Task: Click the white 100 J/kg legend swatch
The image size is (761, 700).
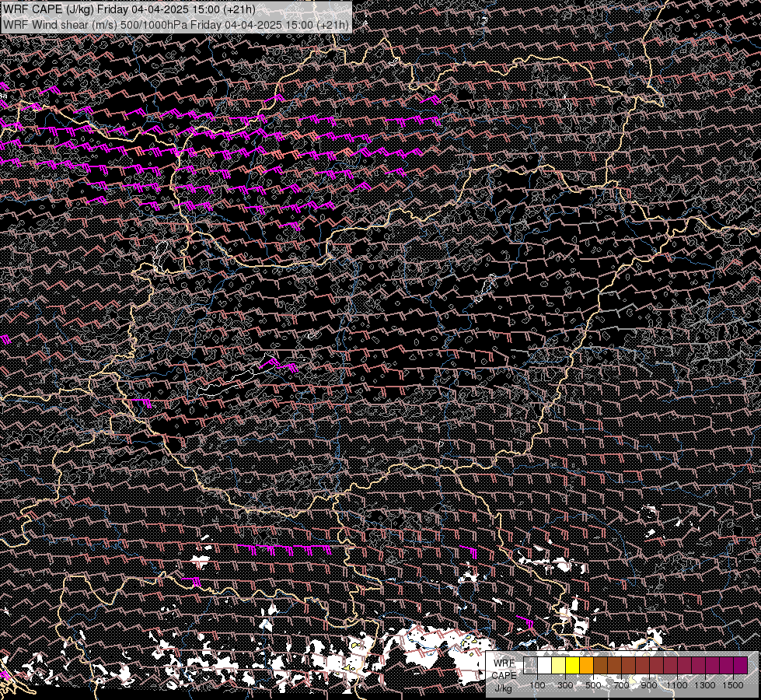Action: coord(545,666)
